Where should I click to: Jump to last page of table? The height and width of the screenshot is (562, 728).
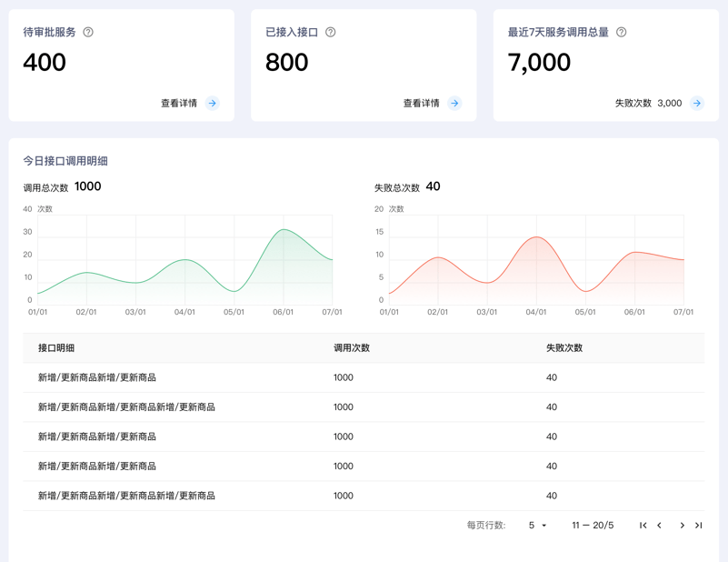(698, 526)
